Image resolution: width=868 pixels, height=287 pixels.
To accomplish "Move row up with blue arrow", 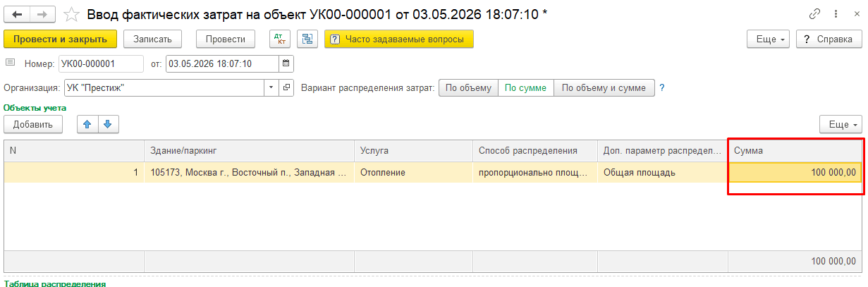I will (x=87, y=124).
